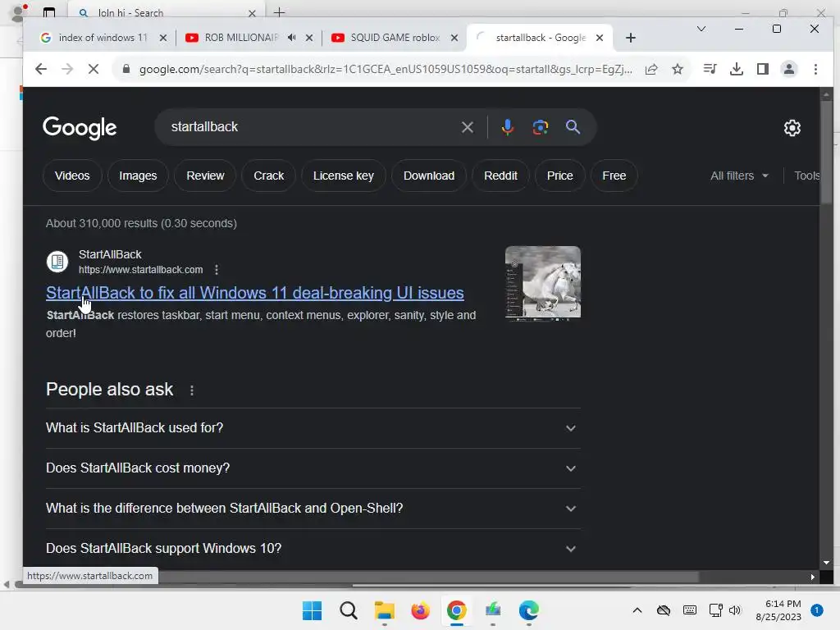Go to the Google logo homepage
This screenshot has width=840, height=630.
pyautogui.click(x=80, y=128)
